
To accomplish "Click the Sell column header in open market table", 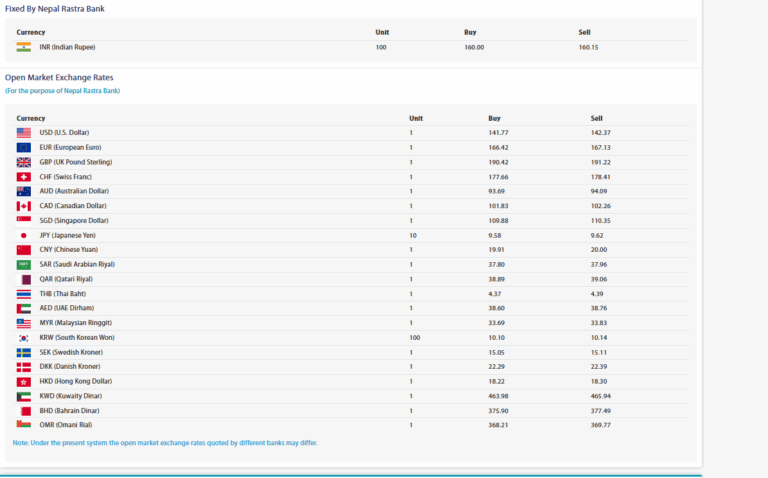I will [597, 118].
